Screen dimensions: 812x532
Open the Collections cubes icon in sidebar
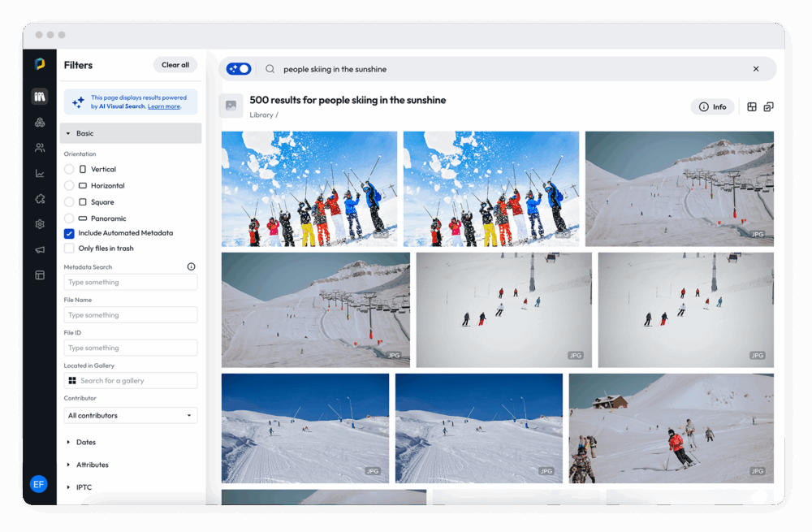pyautogui.click(x=40, y=123)
